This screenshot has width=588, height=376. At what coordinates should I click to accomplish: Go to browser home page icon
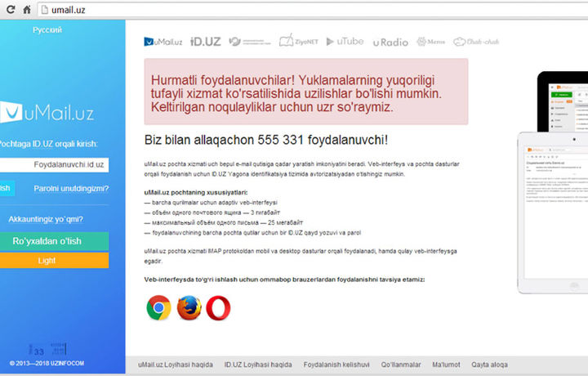click(x=27, y=9)
